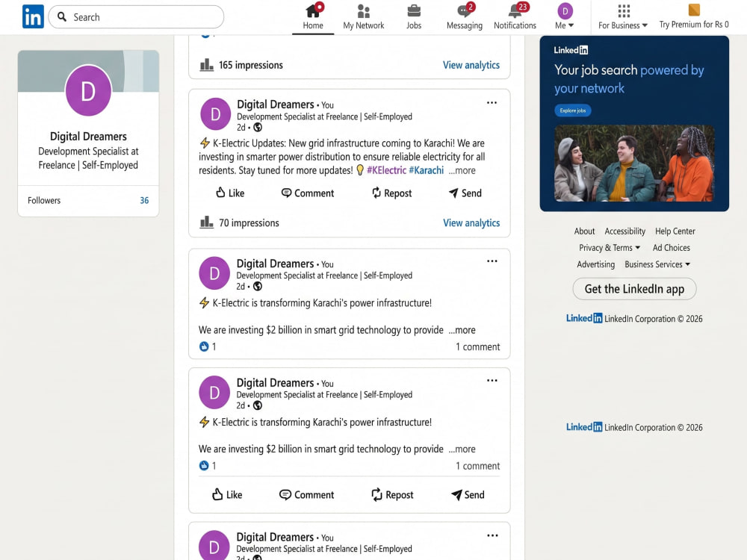This screenshot has height=560, width=747.
Task: Click the Search input field
Action: [136, 17]
